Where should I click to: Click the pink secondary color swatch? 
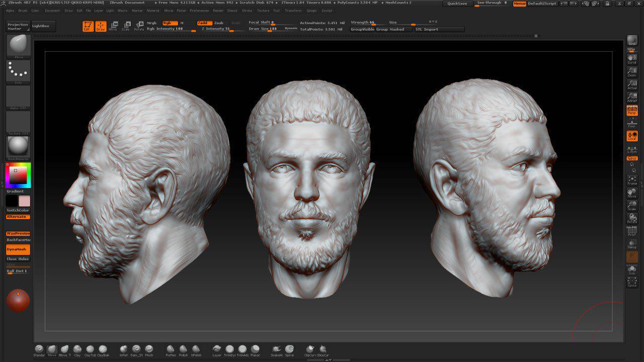[x=24, y=201]
